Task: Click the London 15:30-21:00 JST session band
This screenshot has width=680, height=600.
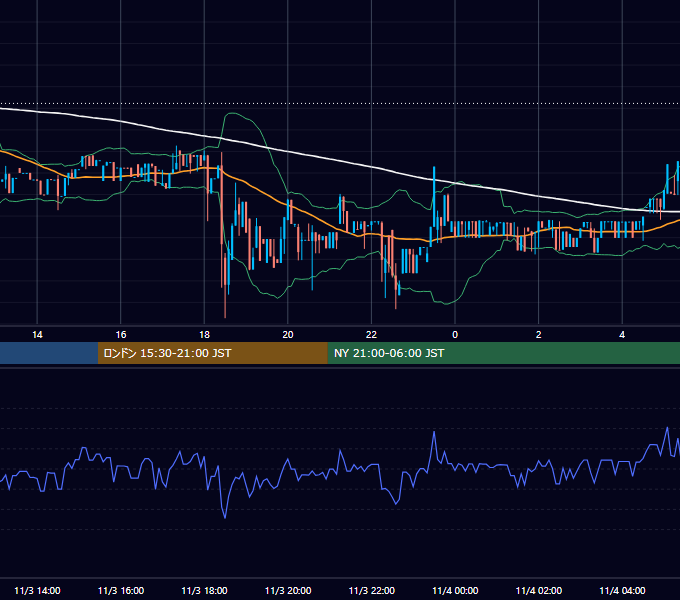Action: click(213, 353)
